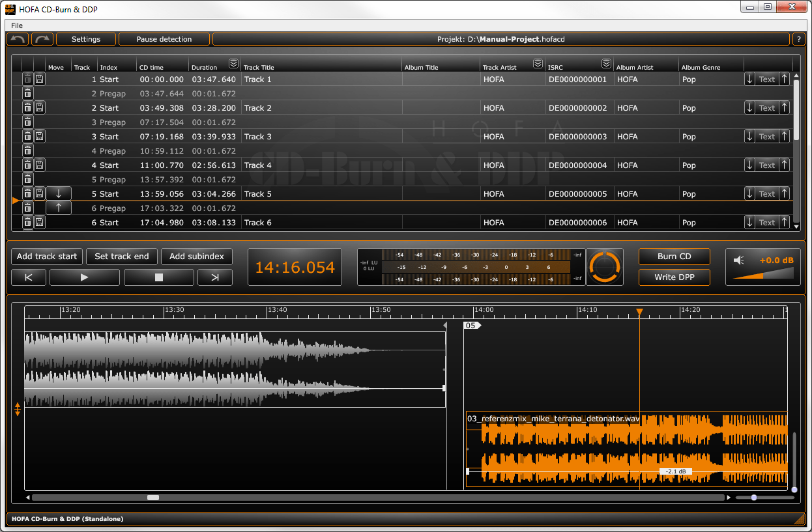Click the -2.1 dB gain label on waveform
Screen dimensions: 812x532
(675, 471)
